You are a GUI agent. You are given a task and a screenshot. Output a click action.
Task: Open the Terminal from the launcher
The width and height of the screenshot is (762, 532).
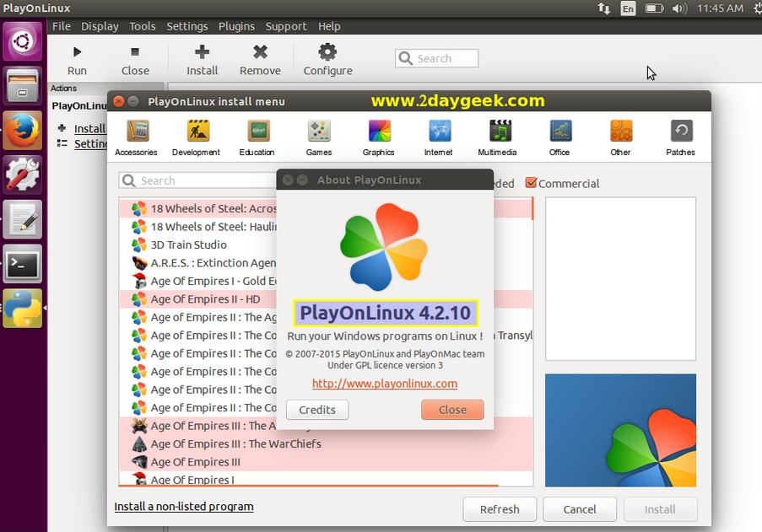22,265
